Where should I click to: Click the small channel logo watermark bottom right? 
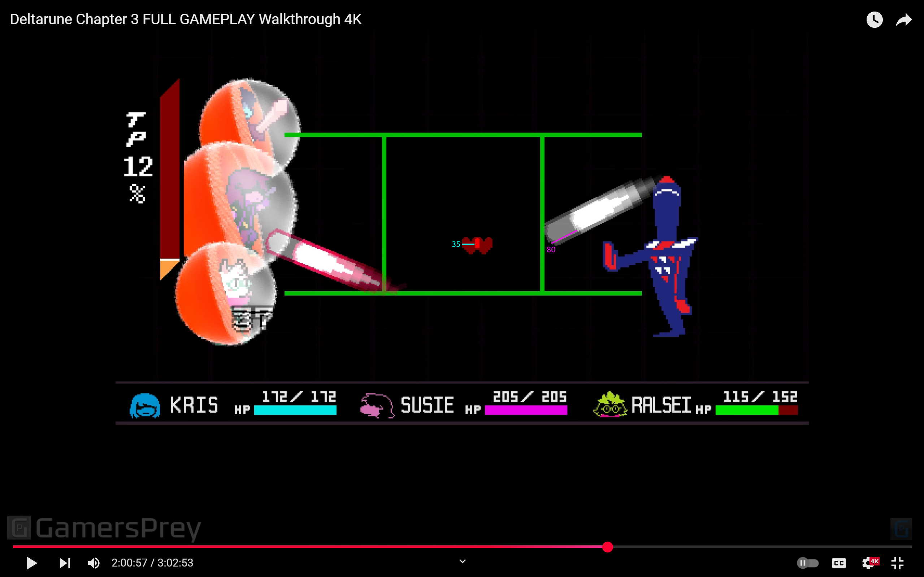[x=901, y=529]
